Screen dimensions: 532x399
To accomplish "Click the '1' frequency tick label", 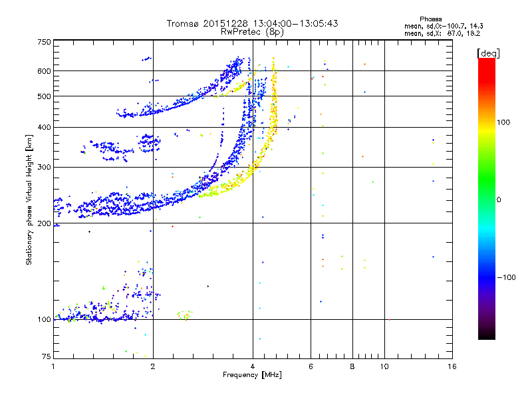I will (x=53, y=366).
